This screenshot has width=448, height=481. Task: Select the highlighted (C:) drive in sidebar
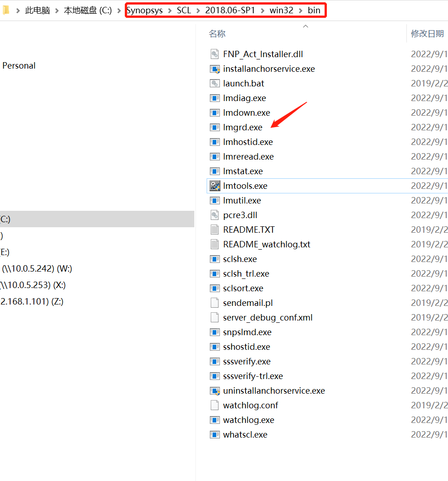pos(97,219)
